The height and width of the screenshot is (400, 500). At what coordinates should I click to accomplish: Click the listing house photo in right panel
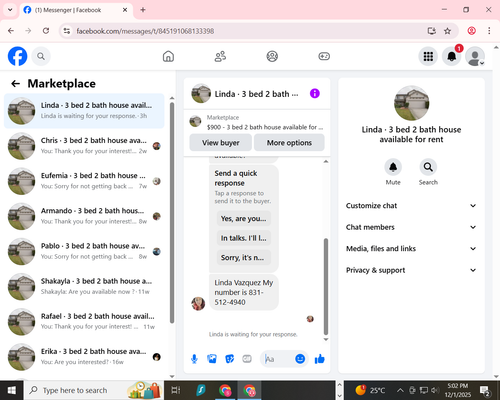coord(412,103)
